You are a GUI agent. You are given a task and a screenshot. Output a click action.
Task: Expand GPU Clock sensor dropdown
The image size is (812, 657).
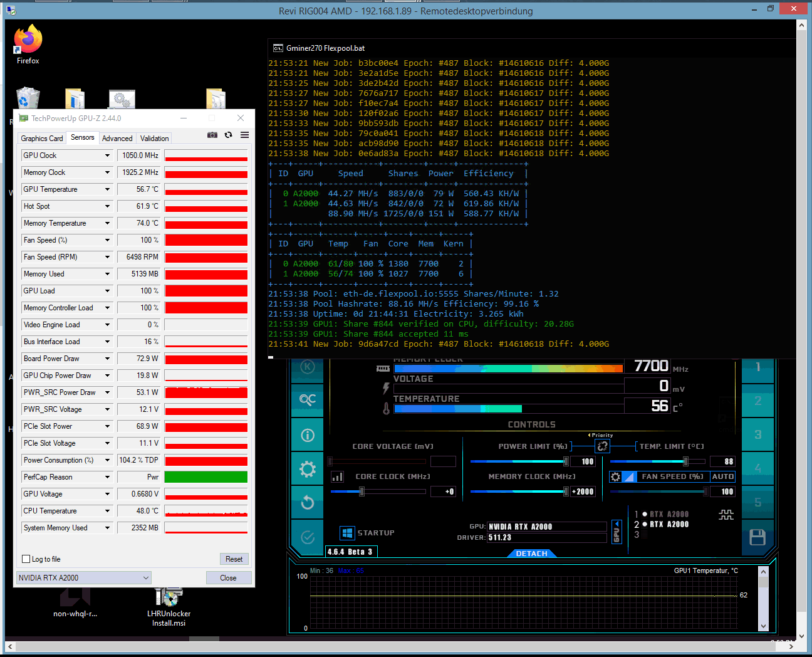107,155
